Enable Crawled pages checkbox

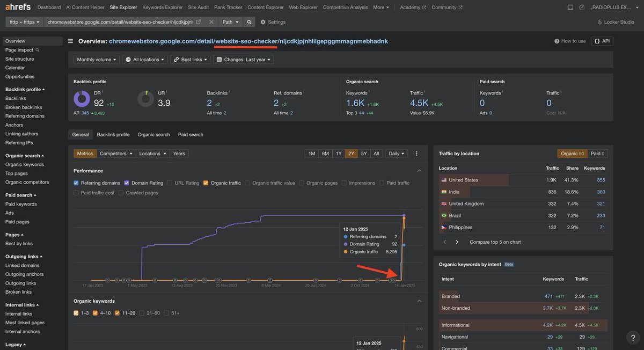tap(121, 193)
